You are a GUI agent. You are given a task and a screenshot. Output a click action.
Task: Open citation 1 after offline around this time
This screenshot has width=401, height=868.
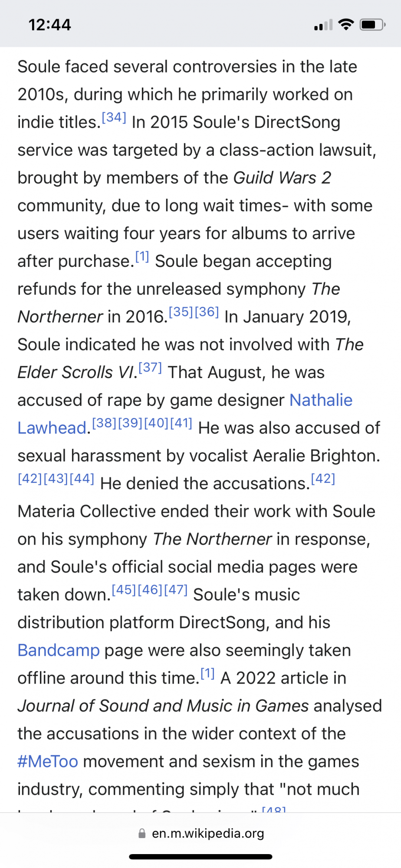pos(207,673)
